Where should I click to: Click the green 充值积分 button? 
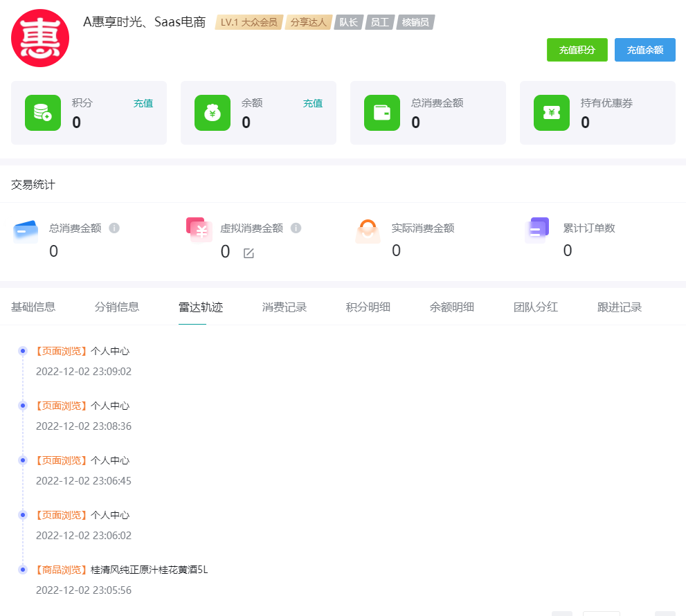577,50
